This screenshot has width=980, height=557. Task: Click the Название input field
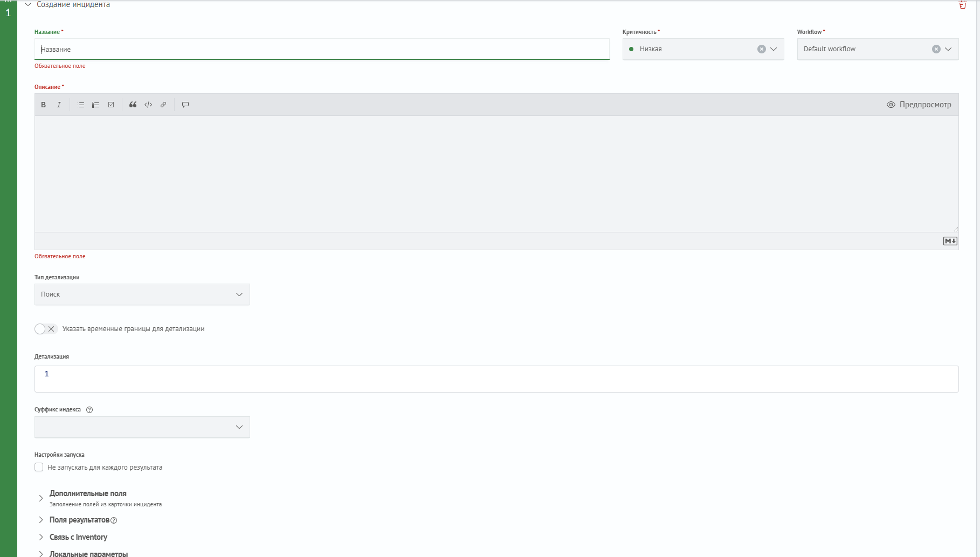(322, 49)
